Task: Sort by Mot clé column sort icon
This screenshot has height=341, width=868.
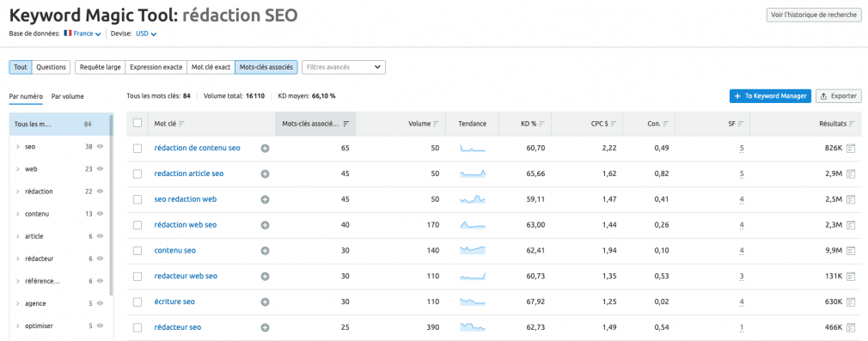Action: click(x=181, y=124)
